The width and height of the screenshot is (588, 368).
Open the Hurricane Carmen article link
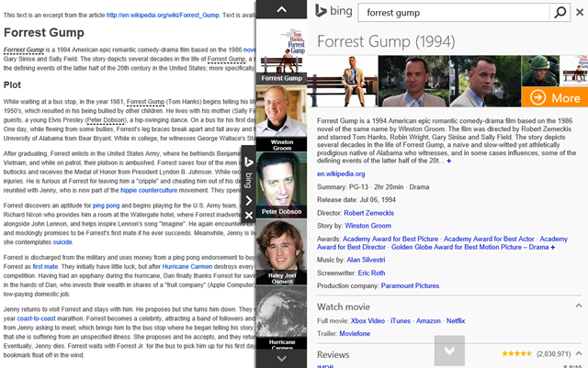(187, 266)
